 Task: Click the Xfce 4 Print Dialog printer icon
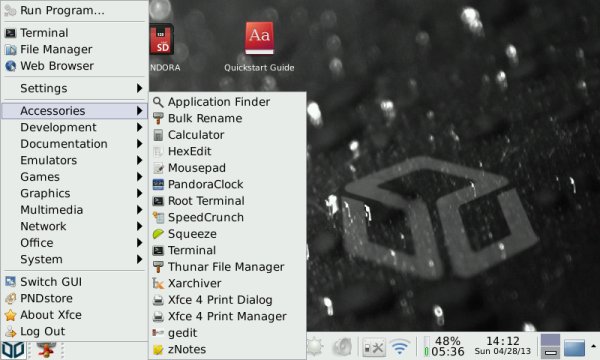[158, 300]
